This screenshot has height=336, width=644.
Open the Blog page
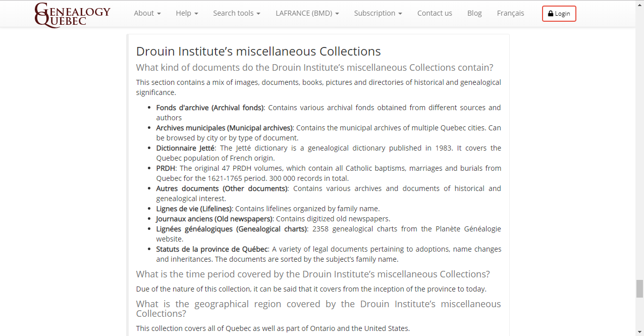(x=474, y=13)
